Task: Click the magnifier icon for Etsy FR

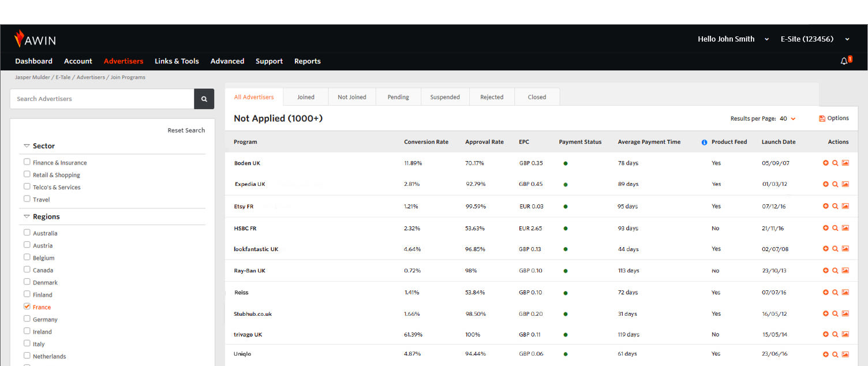Action: [835, 206]
